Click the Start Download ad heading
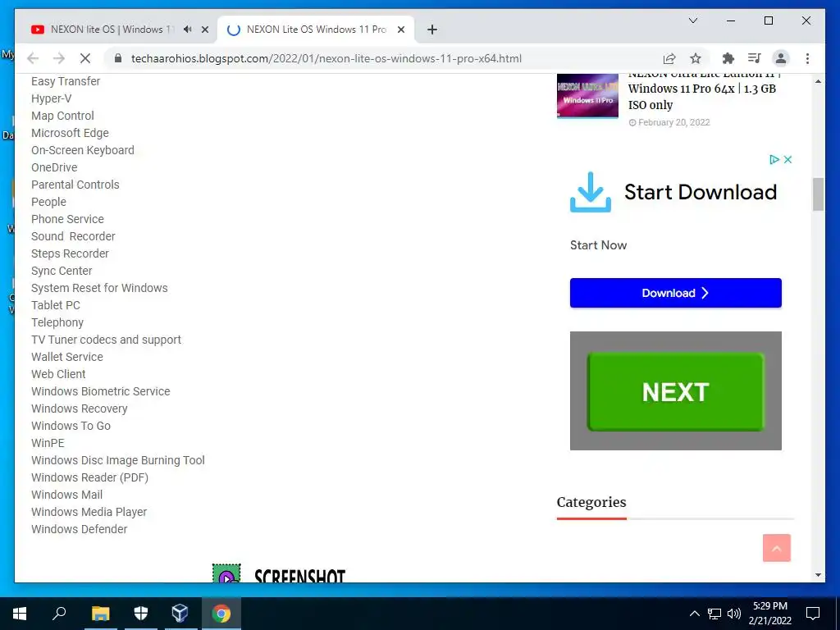840x630 pixels. pos(701,192)
